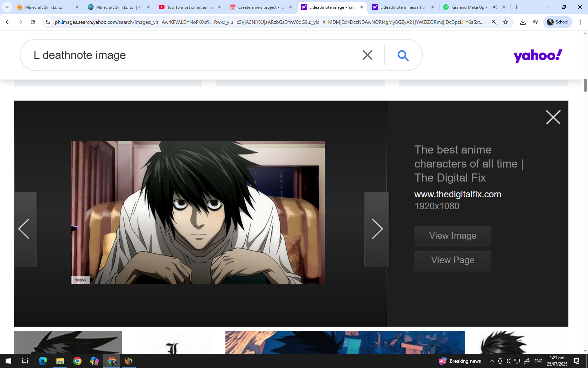Clear the search query with X icon
The image size is (588, 368).
(x=367, y=55)
